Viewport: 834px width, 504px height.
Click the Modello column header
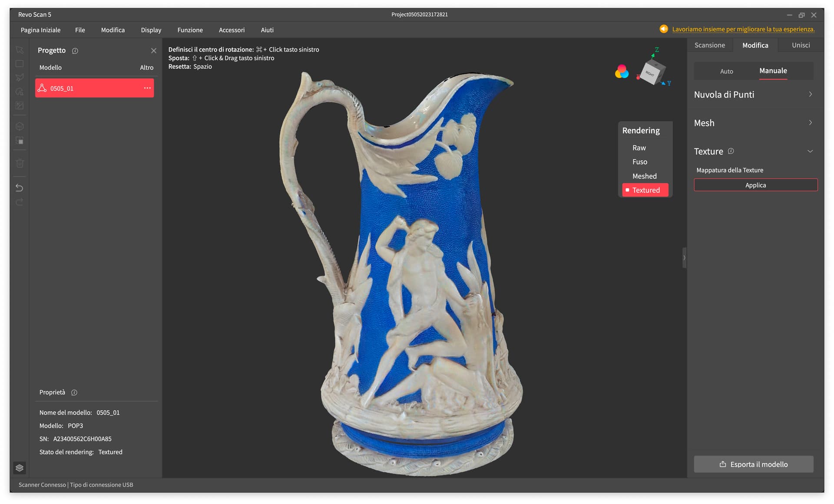50,68
